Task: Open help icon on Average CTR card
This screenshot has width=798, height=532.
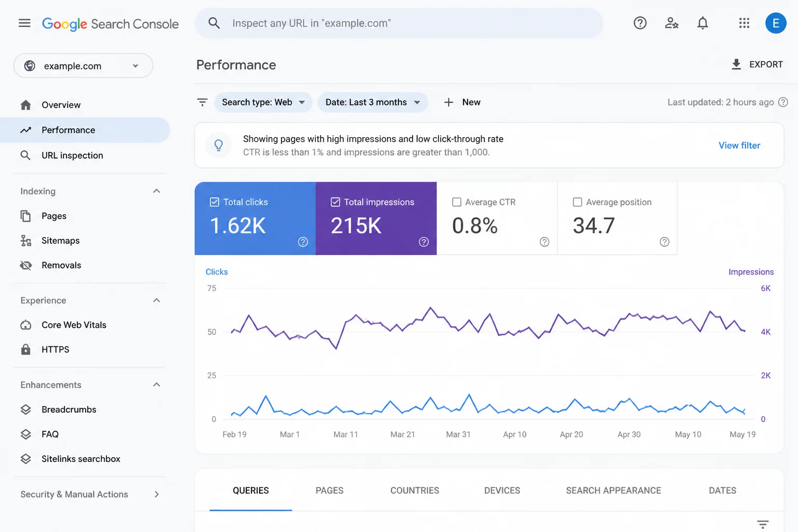Action: coord(544,242)
